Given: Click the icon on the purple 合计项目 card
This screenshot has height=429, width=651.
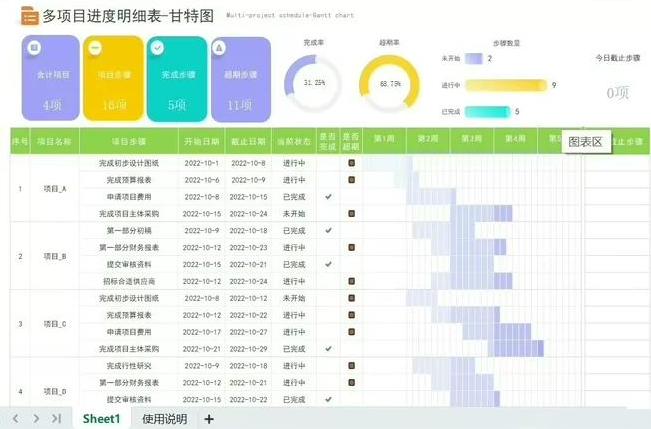Looking at the screenshot, I should pos(34,47).
